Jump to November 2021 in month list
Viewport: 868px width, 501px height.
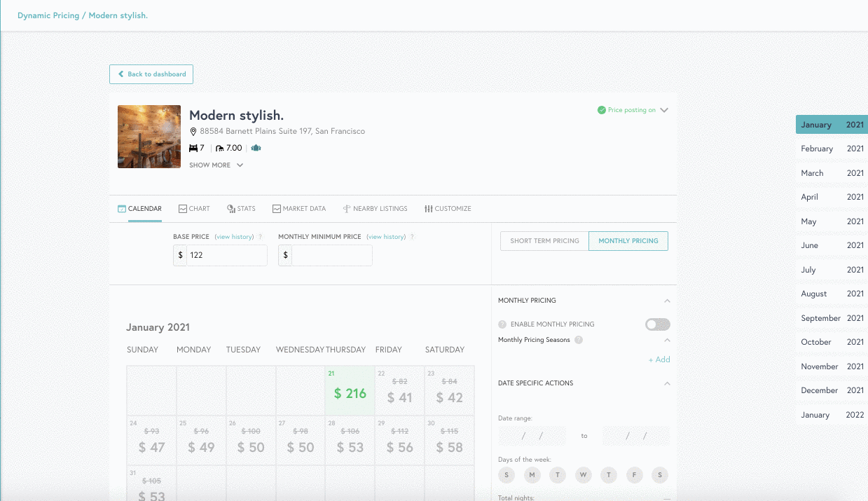pyautogui.click(x=832, y=366)
